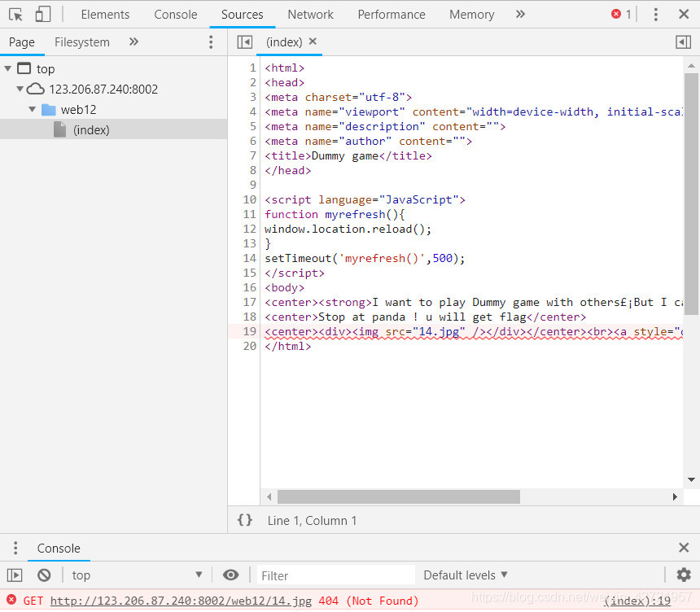Switch to the Filesystem navigator tab
Viewport: 700px width, 612px height.
pos(81,42)
